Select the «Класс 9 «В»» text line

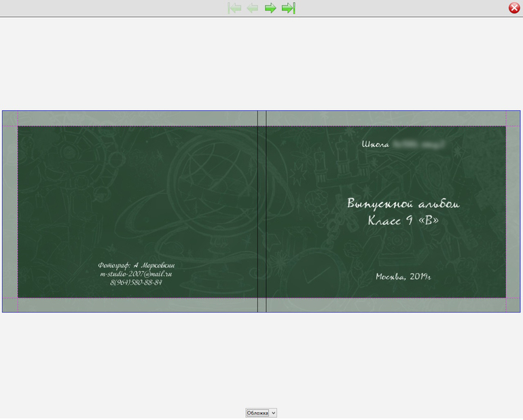403,220
